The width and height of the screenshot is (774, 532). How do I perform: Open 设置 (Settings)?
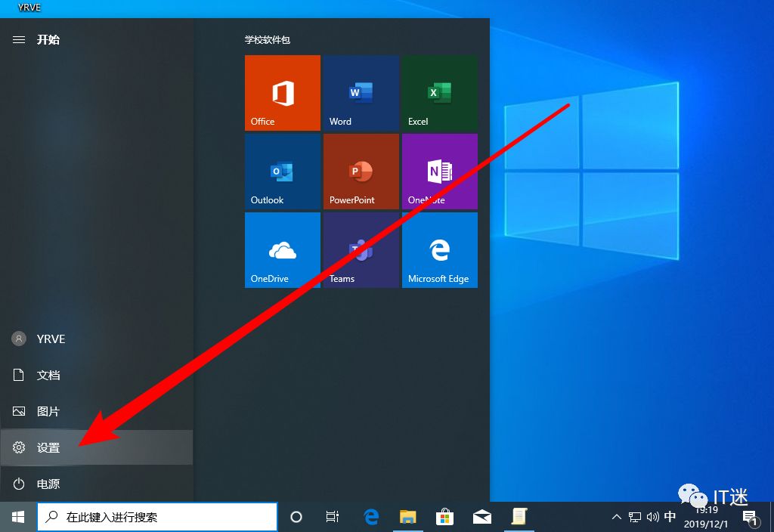pos(96,447)
